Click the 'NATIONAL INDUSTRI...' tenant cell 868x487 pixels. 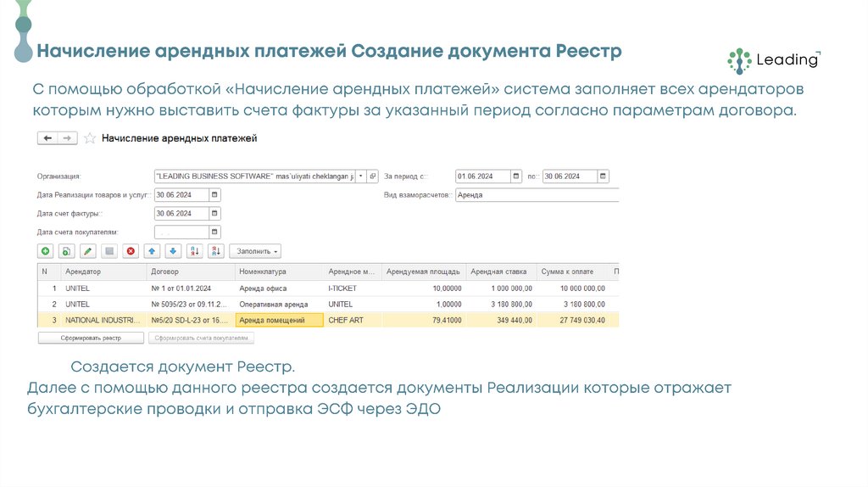tap(103, 320)
